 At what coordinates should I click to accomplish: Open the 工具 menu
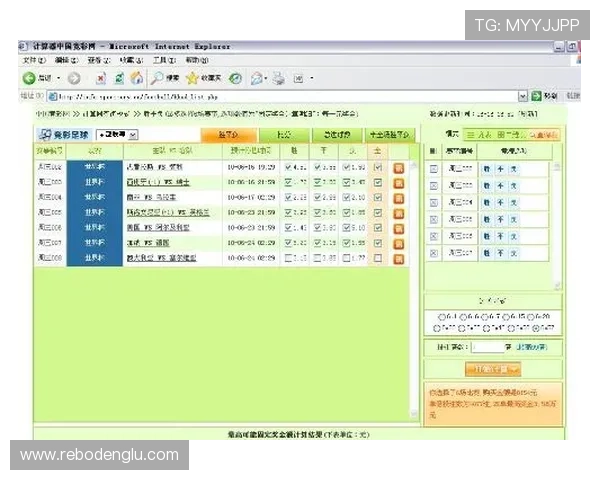point(165,60)
